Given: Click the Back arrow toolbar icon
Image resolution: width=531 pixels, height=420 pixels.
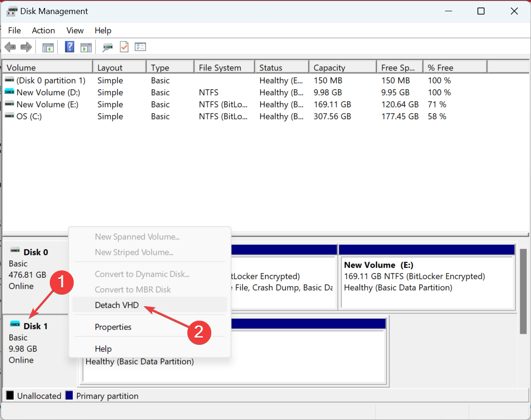Looking at the screenshot, I should (10, 47).
